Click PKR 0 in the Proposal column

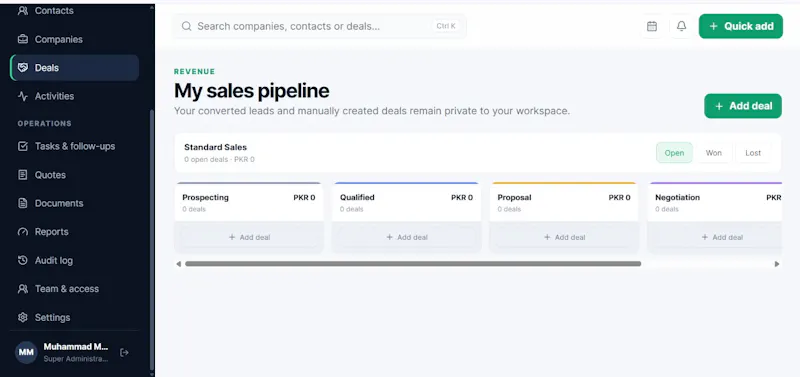[619, 197]
